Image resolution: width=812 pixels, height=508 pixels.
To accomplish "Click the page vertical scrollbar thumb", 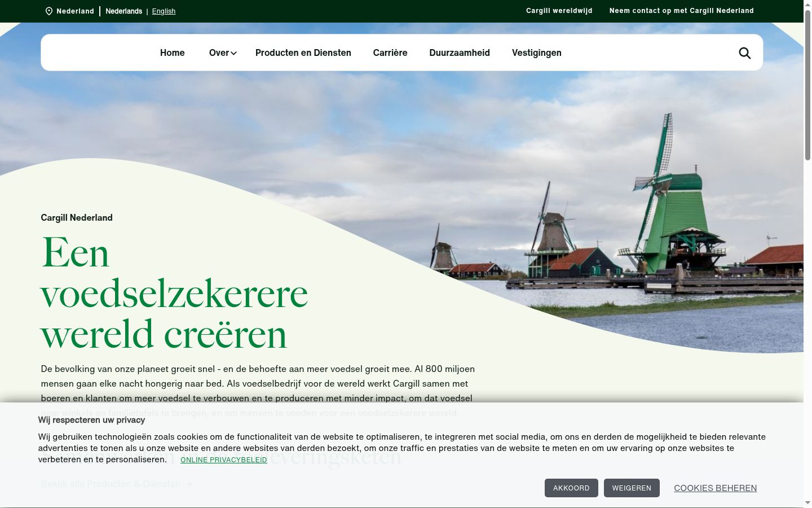I will (807, 85).
